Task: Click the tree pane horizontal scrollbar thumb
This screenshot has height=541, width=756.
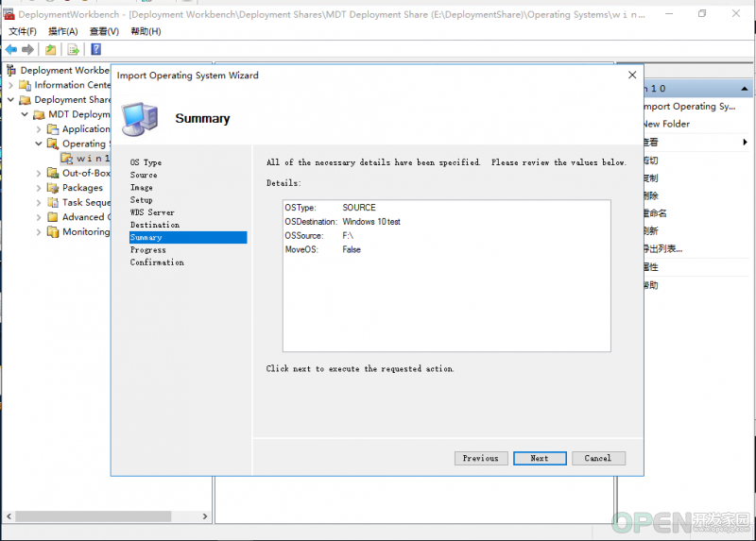Action: (93, 516)
